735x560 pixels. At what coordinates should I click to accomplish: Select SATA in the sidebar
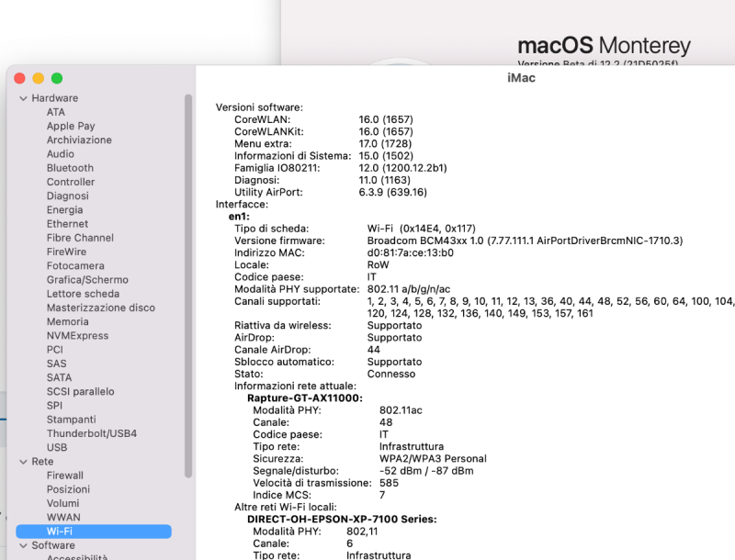[x=59, y=378]
